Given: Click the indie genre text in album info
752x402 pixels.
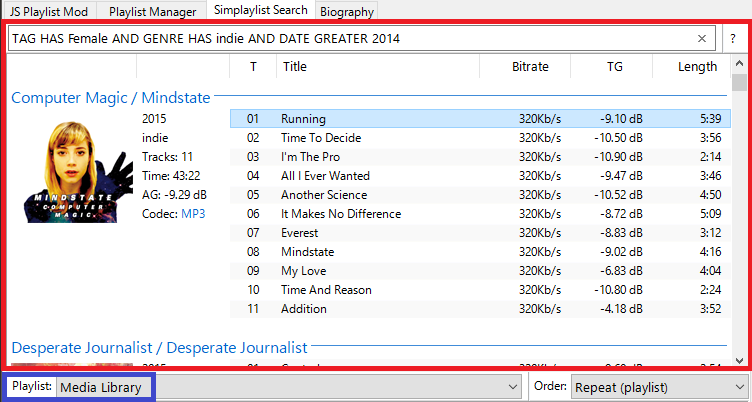Looking at the screenshot, I should coord(155,138).
